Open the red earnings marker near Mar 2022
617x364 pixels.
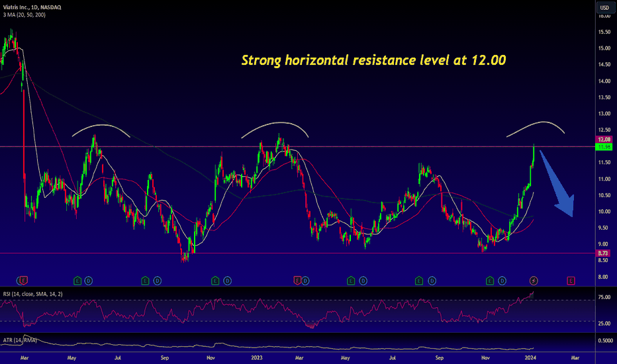24,281
